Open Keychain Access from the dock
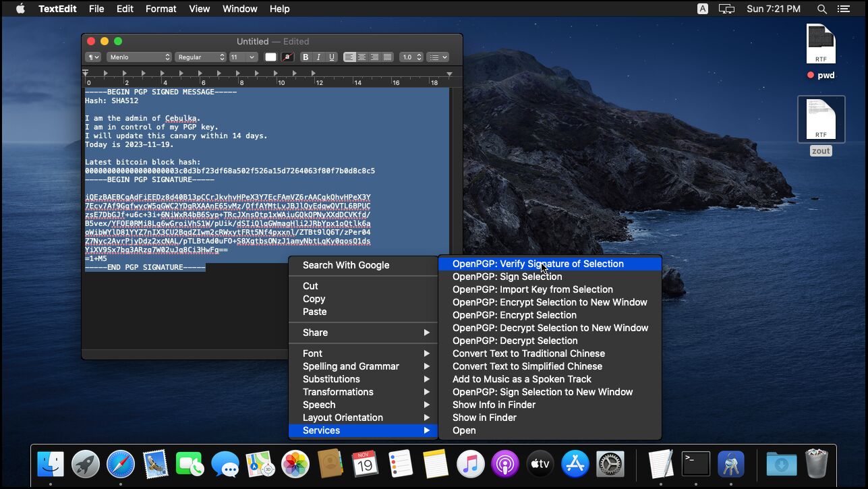Viewport: 868px width, 489px height. pyautogui.click(x=730, y=464)
